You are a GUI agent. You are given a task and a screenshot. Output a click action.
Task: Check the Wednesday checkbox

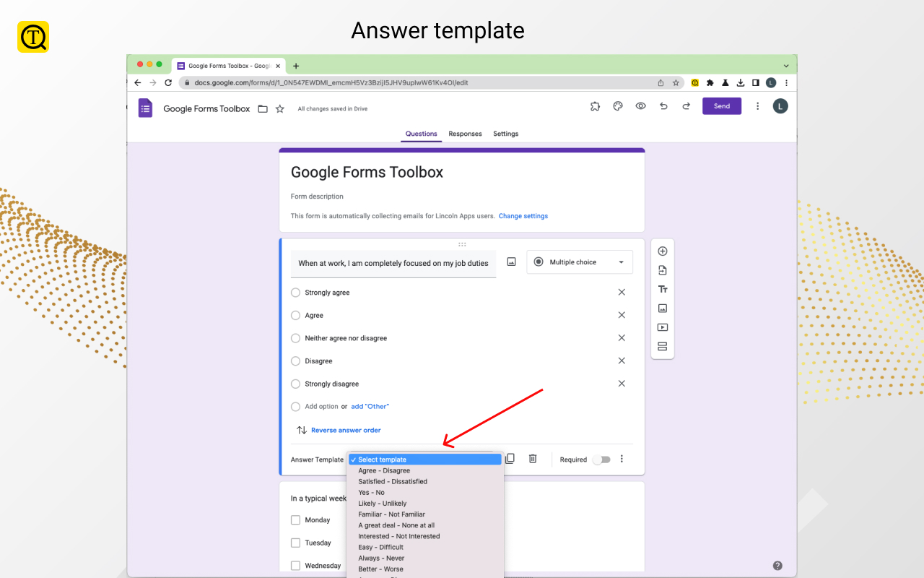(295, 566)
